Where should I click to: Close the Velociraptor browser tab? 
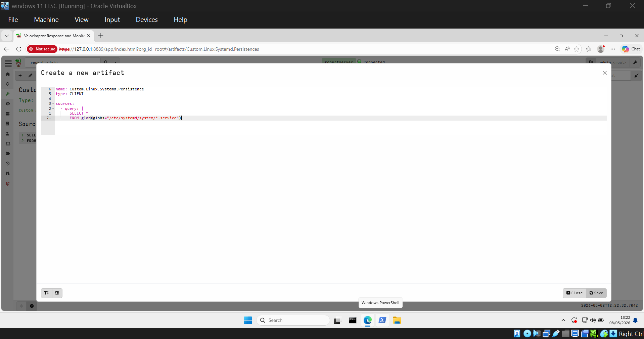click(89, 36)
